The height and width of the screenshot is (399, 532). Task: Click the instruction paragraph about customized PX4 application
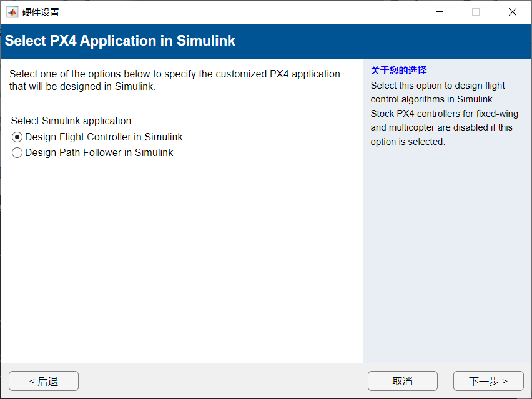pos(175,80)
